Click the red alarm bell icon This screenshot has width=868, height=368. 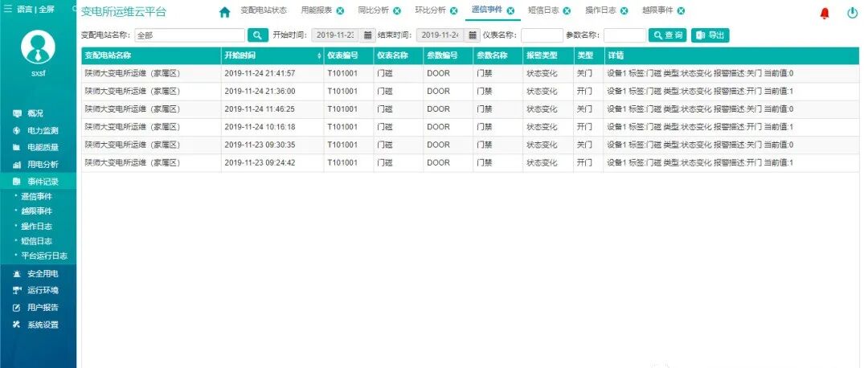pyautogui.click(x=825, y=14)
